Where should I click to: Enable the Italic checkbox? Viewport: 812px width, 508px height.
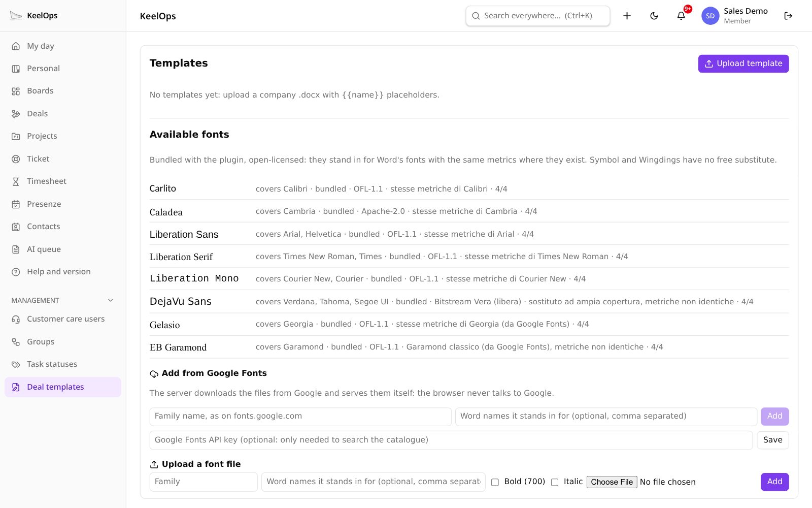pos(555,483)
